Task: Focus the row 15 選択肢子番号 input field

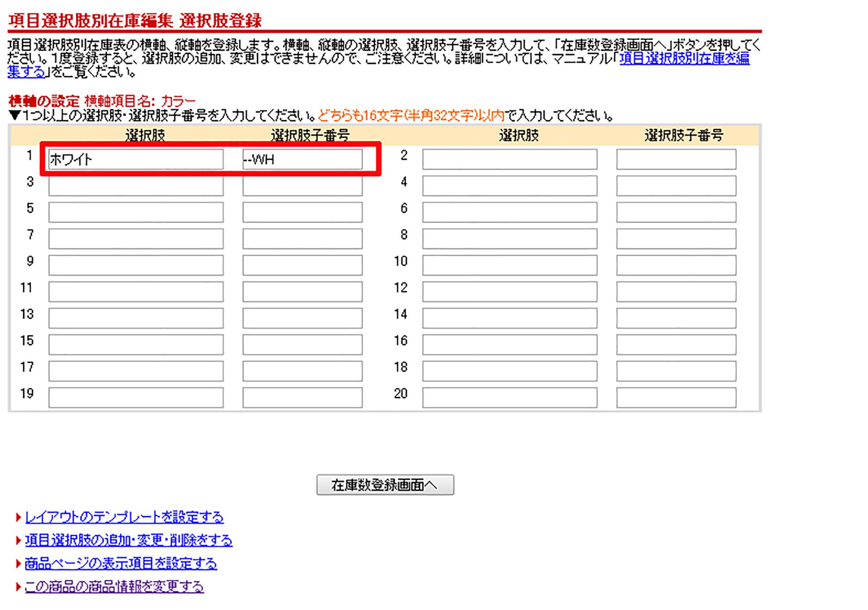Action: tap(303, 344)
